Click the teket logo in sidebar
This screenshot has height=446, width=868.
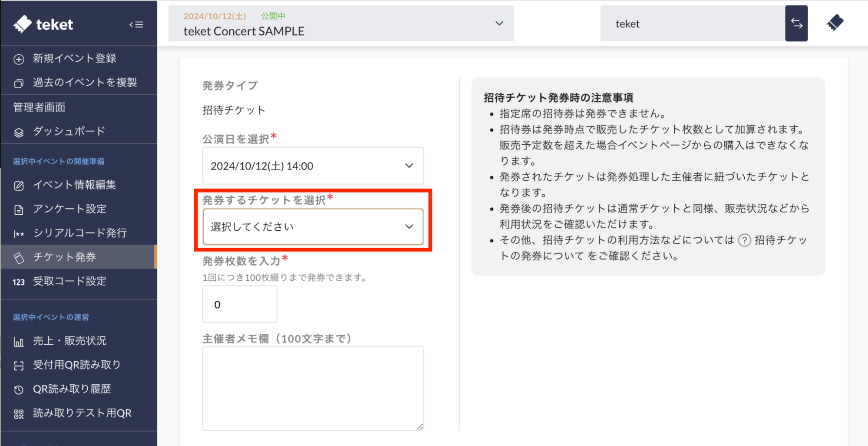[x=43, y=24]
